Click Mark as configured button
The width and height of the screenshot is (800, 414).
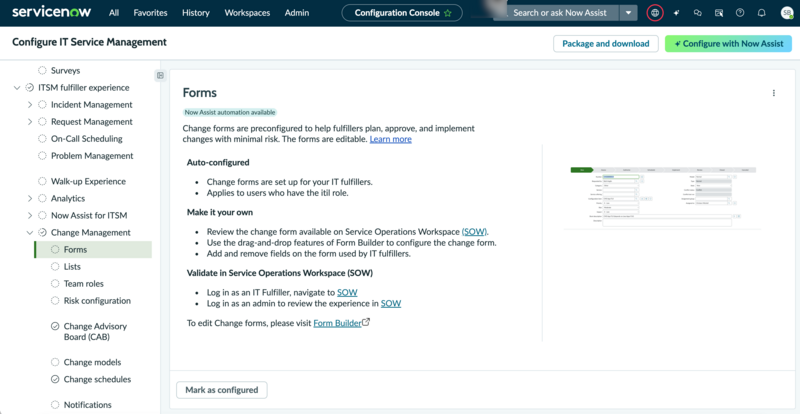(x=222, y=390)
